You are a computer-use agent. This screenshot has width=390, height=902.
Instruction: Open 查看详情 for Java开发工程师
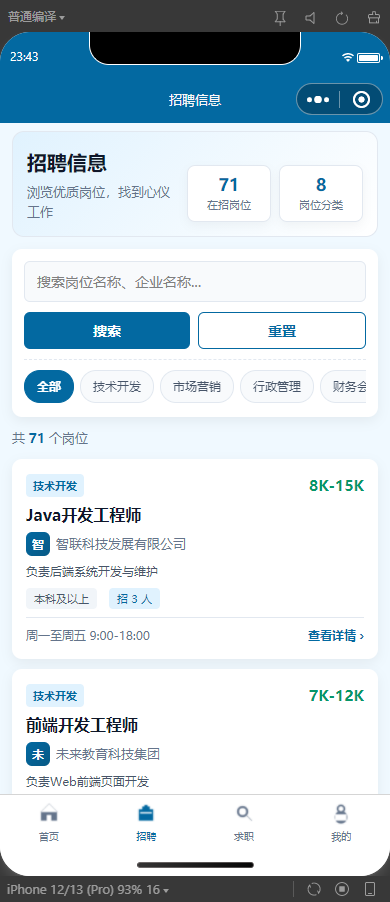[x=336, y=636]
